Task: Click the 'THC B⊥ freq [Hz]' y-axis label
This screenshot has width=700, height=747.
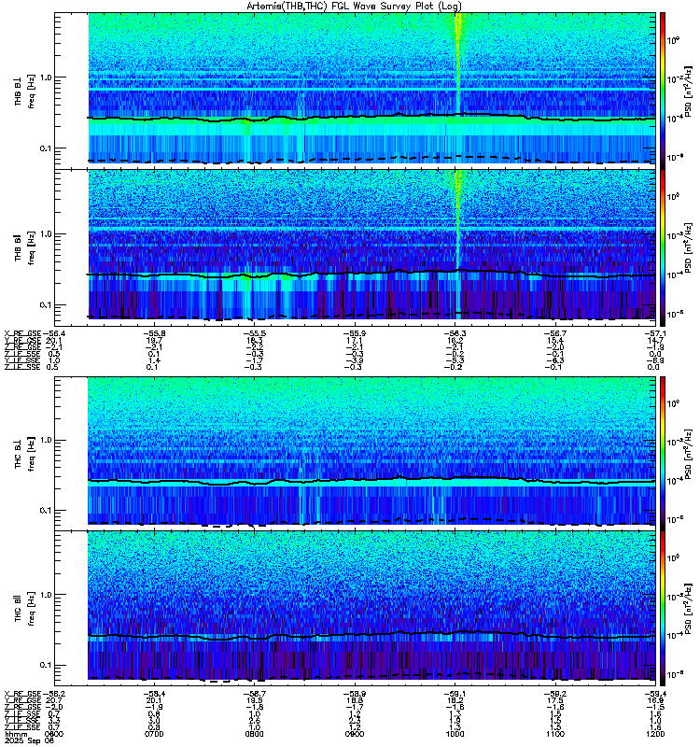Action: tap(24, 454)
